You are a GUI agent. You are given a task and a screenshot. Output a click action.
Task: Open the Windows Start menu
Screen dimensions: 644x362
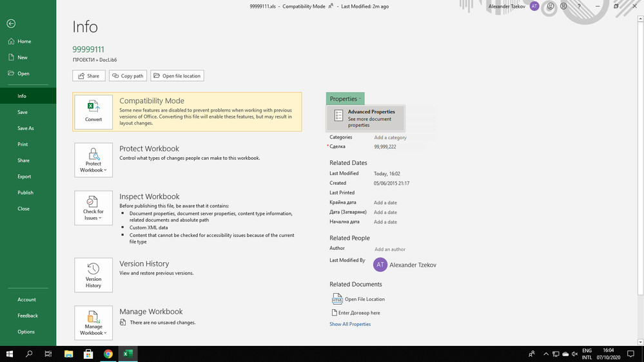click(x=10, y=354)
